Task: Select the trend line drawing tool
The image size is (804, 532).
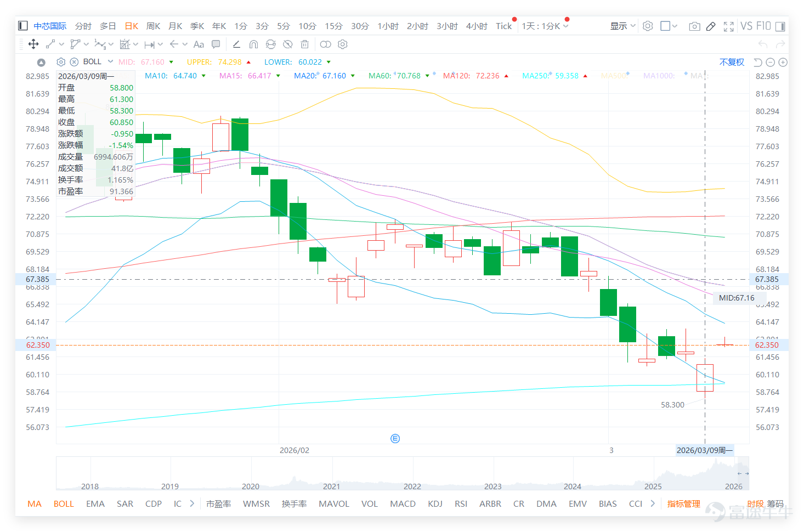Action: pyautogui.click(x=50, y=44)
